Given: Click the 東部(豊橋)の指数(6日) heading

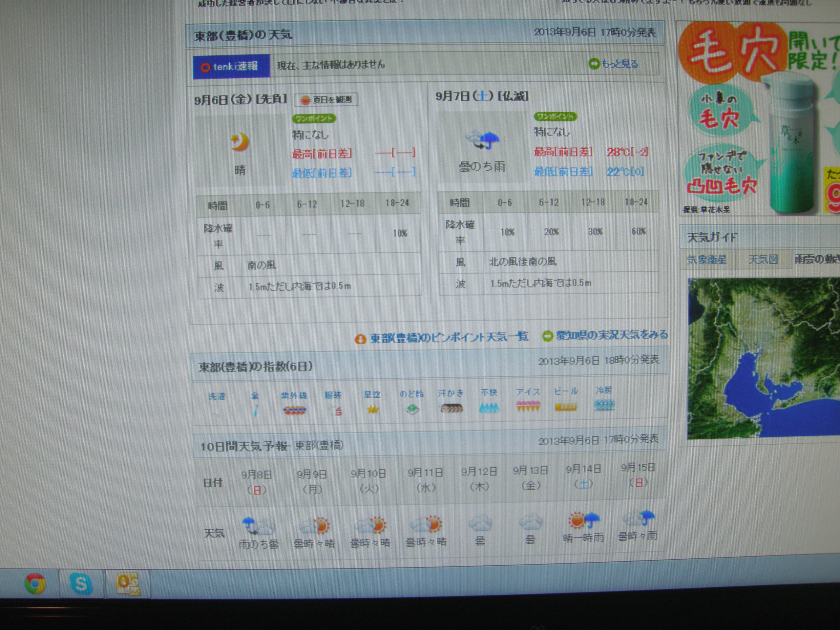Looking at the screenshot, I should pyautogui.click(x=256, y=367).
